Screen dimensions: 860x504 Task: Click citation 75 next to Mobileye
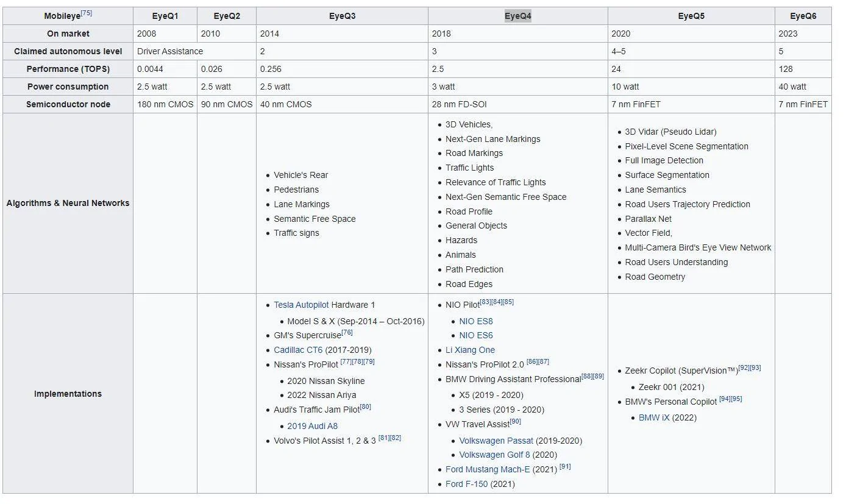click(x=87, y=13)
